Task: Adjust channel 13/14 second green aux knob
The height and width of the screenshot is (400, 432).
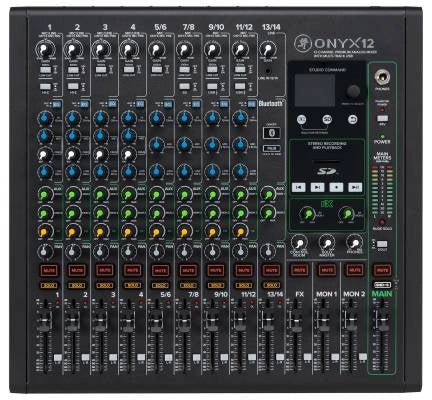Action: (x=268, y=213)
